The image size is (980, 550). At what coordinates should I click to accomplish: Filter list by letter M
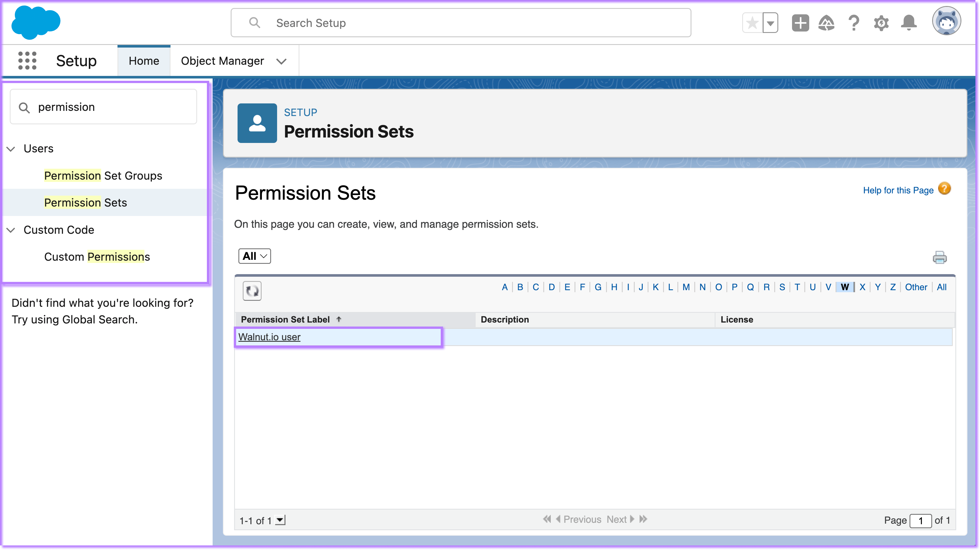tap(686, 287)
